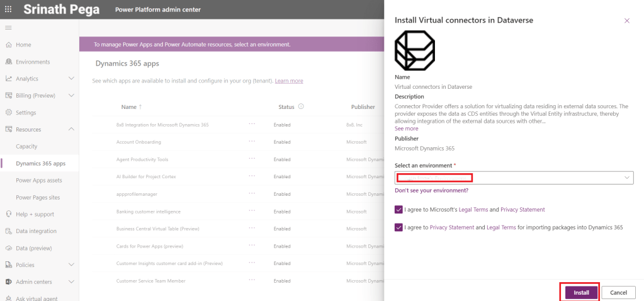Click the Data integration icon
The width and height of the screenshot is (644, 301).
click(x=9, y=231)
